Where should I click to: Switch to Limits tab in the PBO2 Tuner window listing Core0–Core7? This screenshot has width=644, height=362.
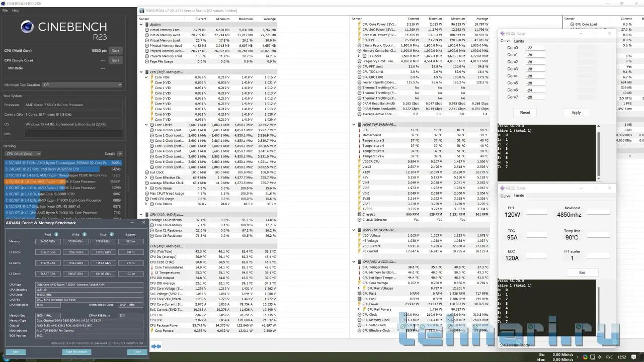pyautogui.click(x=519, y=41)
